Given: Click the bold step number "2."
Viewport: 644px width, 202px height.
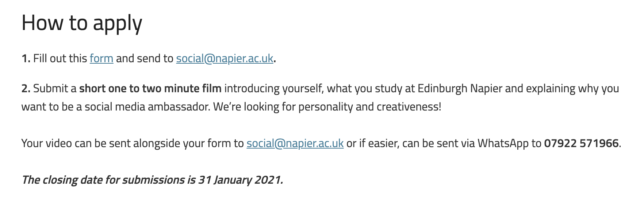Looking at the screenshot, I should pos(26,88).
